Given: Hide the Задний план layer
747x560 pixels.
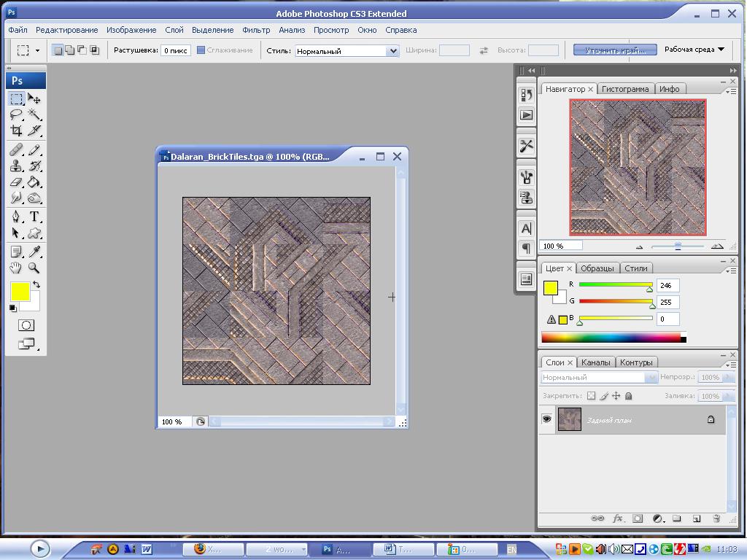Looking at the screenshot, I should click(546, 419).
